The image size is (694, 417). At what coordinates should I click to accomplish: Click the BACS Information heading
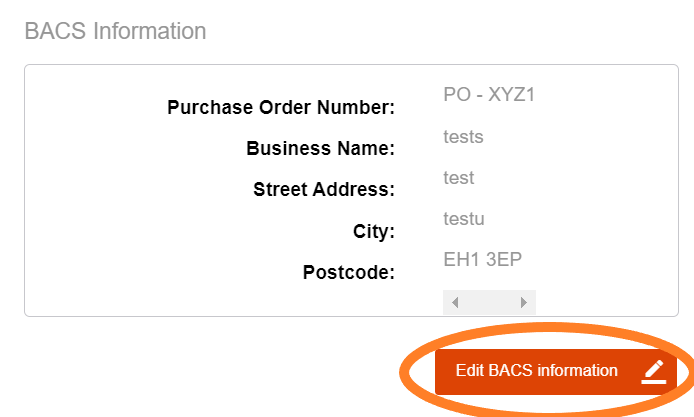pyautogui.click(x=115, y=31)
